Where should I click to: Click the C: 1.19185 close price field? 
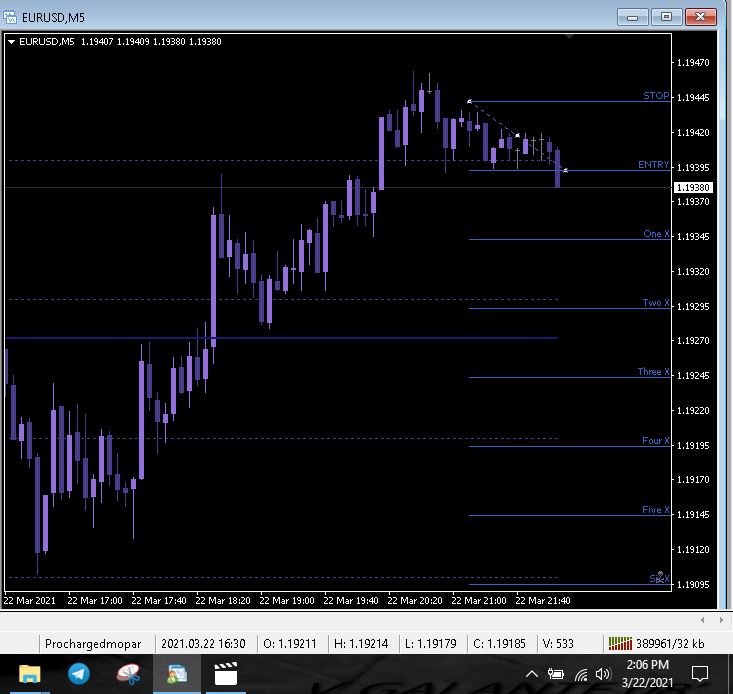(x=499, y=644)
